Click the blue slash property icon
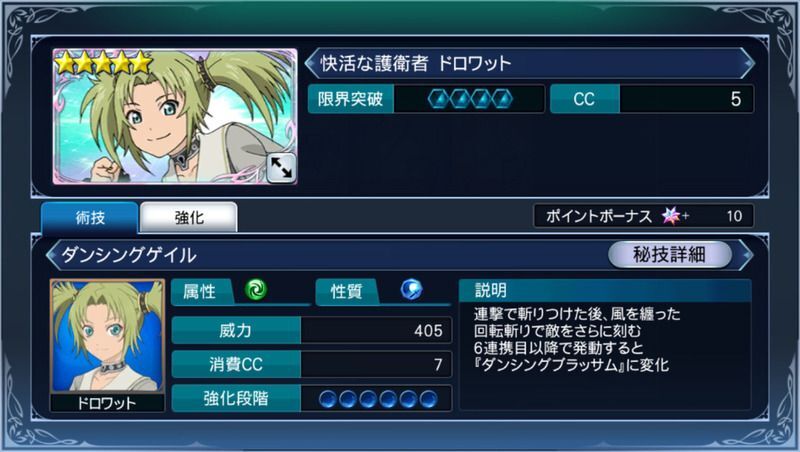This screenshot has height=452, width=800. 411,289
